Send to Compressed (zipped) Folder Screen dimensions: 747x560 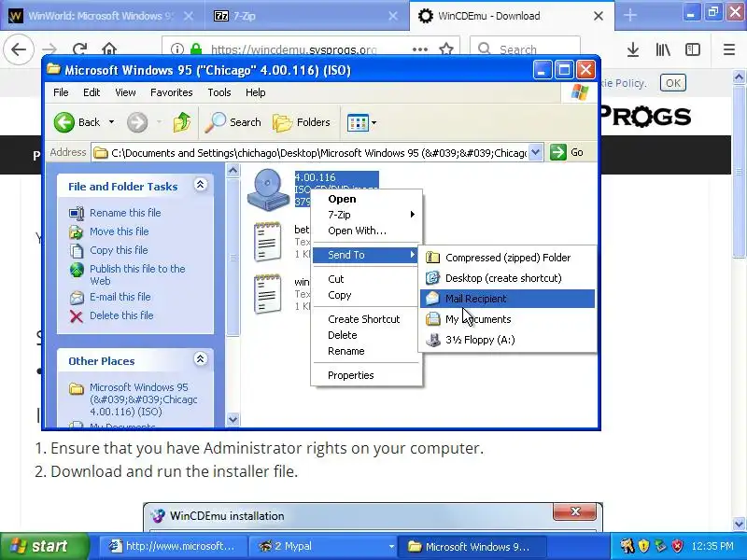[x=507, y=258]
